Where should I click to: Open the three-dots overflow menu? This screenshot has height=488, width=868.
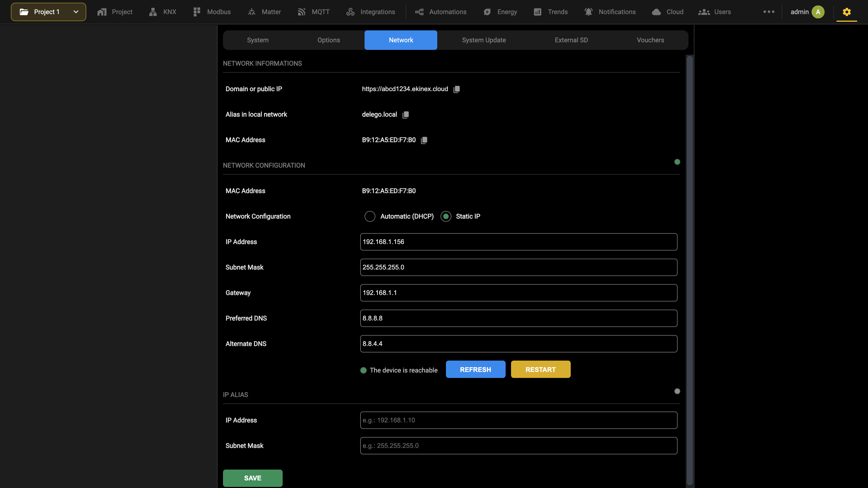[769, 12]
